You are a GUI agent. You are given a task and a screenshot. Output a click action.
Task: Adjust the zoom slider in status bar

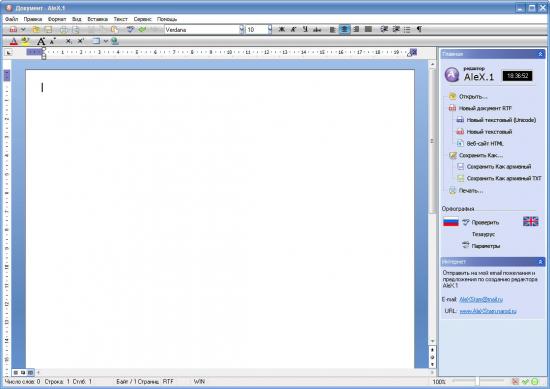[478, 381]
